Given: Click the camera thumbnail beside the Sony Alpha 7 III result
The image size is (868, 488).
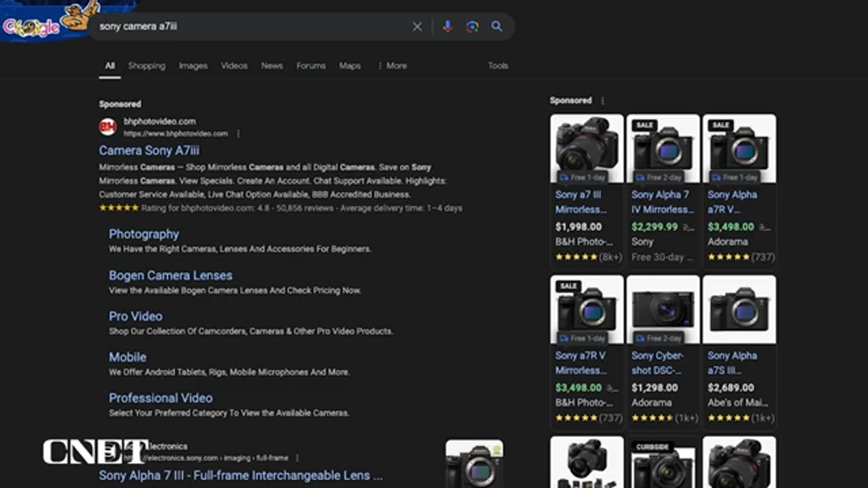Looking at the screenshot, I should click(474, 464).
